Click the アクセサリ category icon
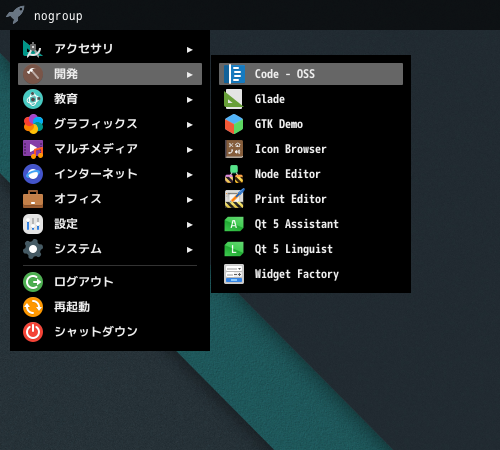The image size is (500, 450). coord(33,49)
